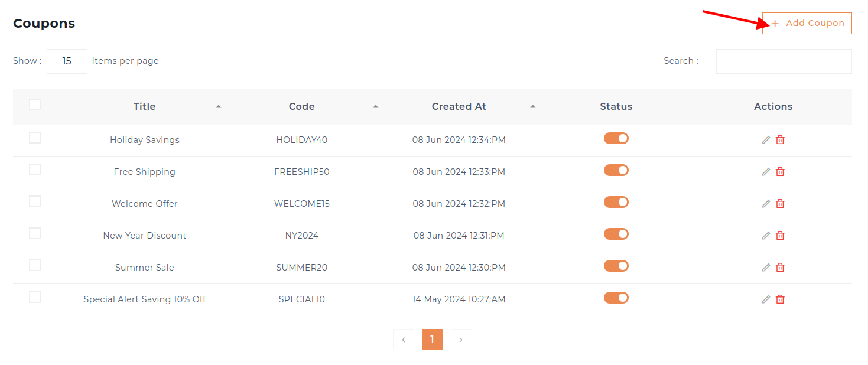868x365 pixels.
Task: Turn off the Welcome Offer status switch
Action: tap(616, 202)
